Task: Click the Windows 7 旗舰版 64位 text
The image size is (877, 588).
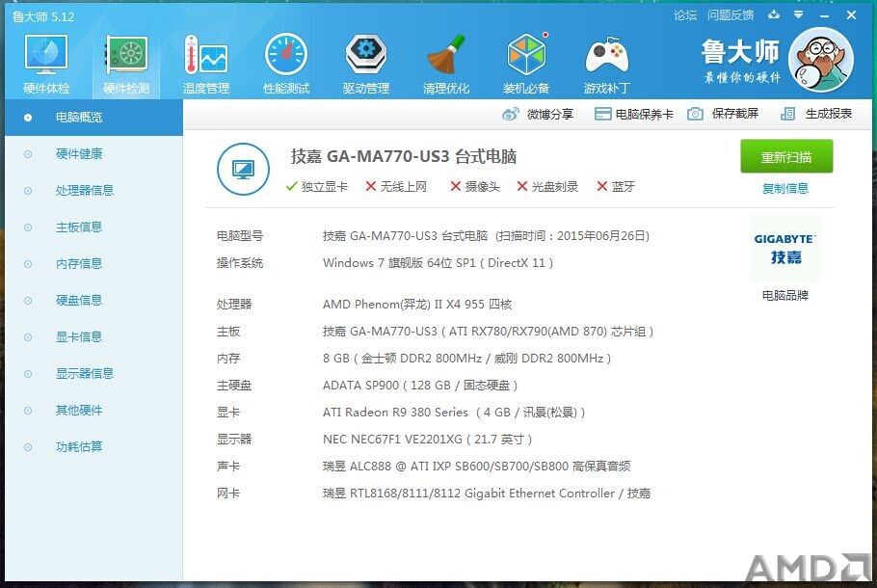Action: 438,263
